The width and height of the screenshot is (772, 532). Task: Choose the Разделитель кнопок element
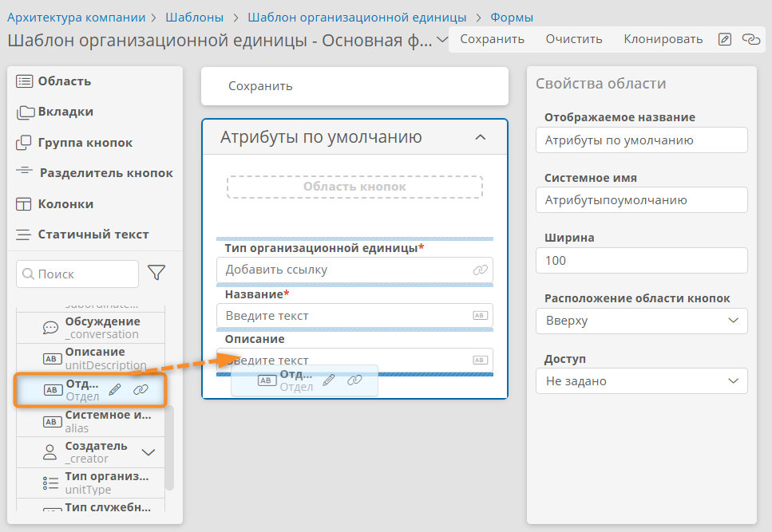[x=94, y=173]
